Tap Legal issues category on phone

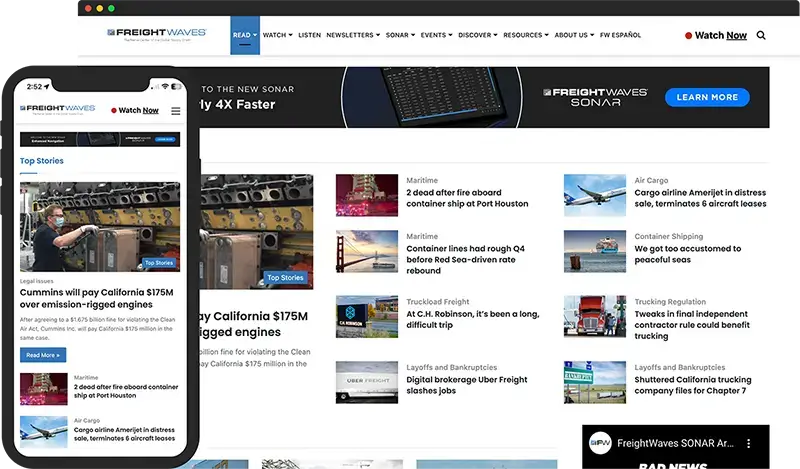[x=36, y=281]
